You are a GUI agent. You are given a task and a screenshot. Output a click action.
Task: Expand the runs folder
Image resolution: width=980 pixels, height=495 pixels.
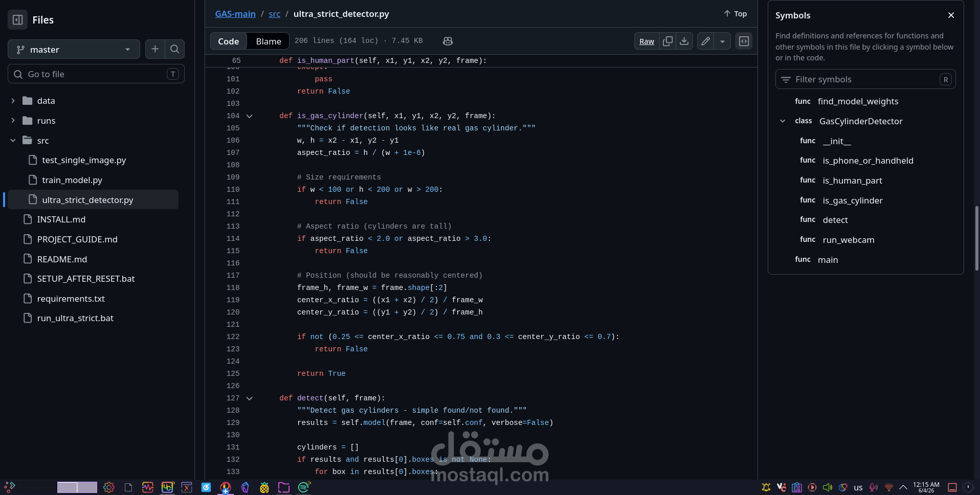pos(13,121)
